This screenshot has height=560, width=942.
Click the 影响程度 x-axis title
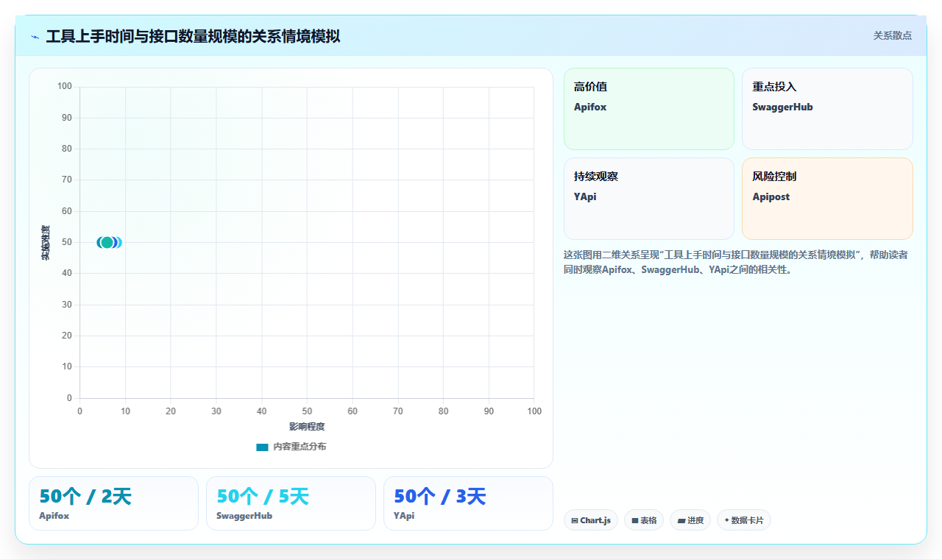click(x=307, y=427)
